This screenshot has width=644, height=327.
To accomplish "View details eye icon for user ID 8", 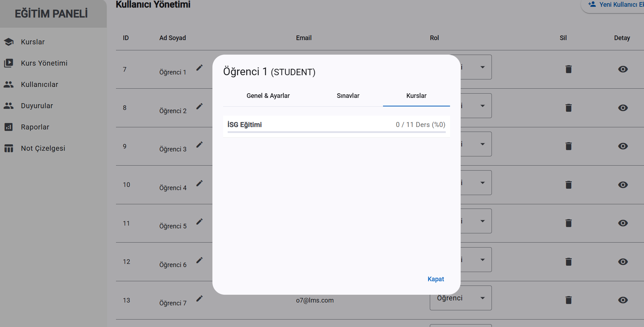I will pos(623,108).
